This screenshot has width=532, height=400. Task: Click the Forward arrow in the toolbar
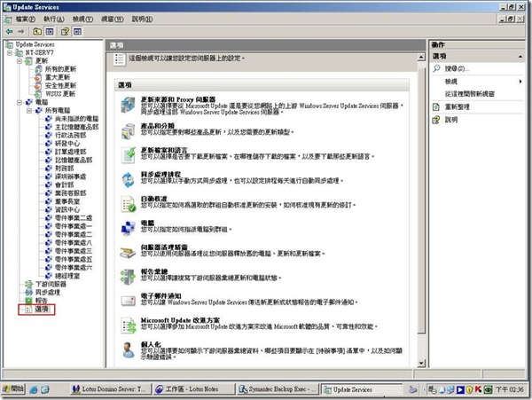21,32
